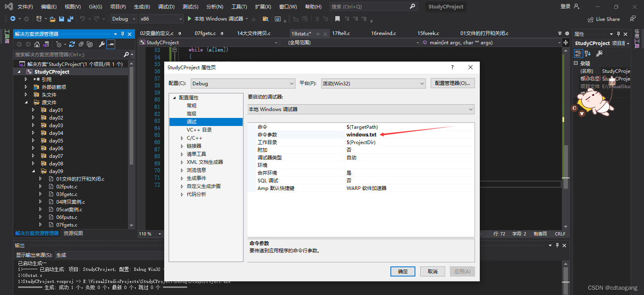Click the show all files icon
The image size is (644, 295).
click(90, 44)
